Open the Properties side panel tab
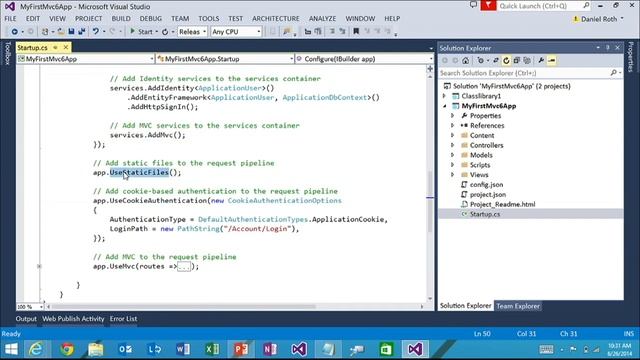640x360 pixels. pyautogui.click(x=631, y=57)
